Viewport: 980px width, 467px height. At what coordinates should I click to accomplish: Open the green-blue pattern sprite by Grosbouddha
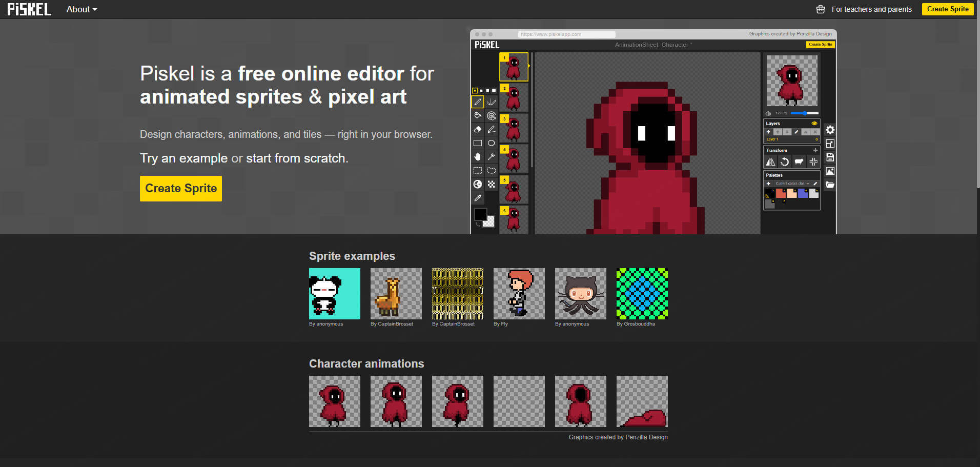642,294
